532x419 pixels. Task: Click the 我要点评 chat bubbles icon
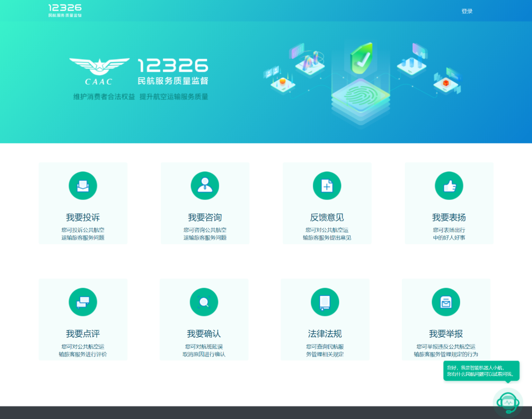coord(83,302)
